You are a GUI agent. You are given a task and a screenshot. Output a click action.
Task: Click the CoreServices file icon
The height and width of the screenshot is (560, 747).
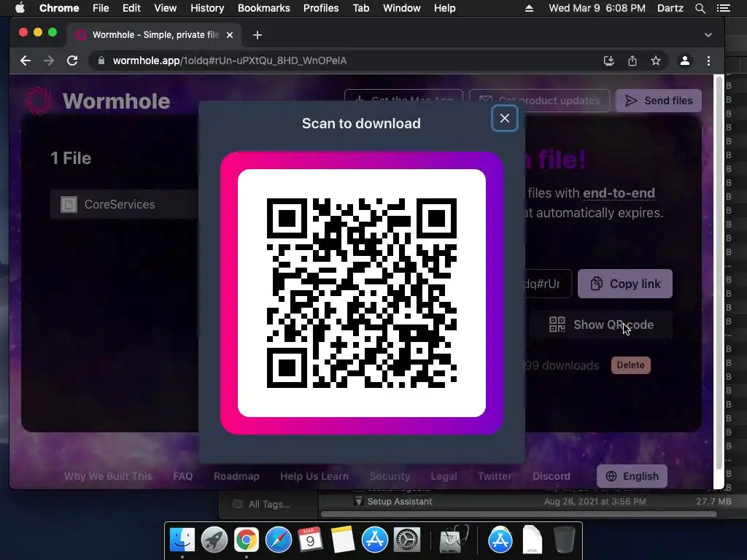click(x=69, y=204)
